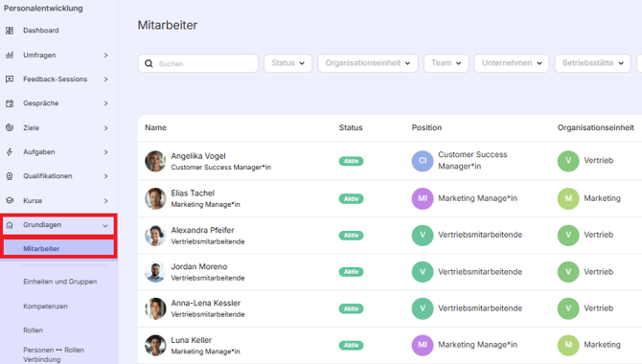This screenshot has width=642, height=364.
Task: Click the V position badge in Alexandra Pfeifer's row
Action: 423,235
